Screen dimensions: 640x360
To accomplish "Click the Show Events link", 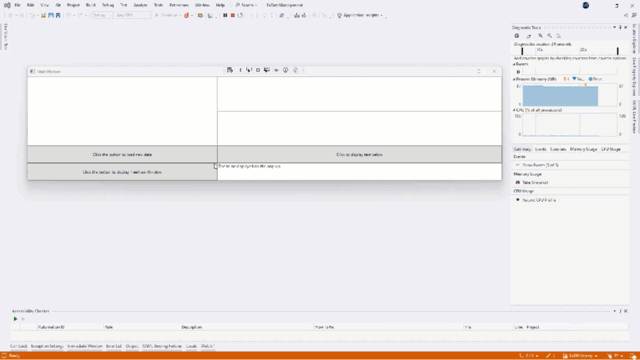I will point(541,165).
